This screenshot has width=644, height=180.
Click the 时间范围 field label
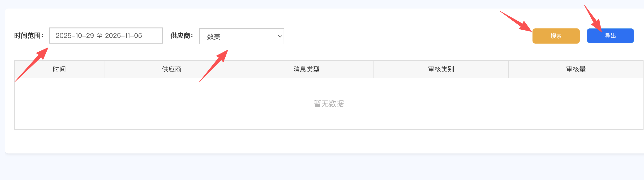[x=29, y=36]
